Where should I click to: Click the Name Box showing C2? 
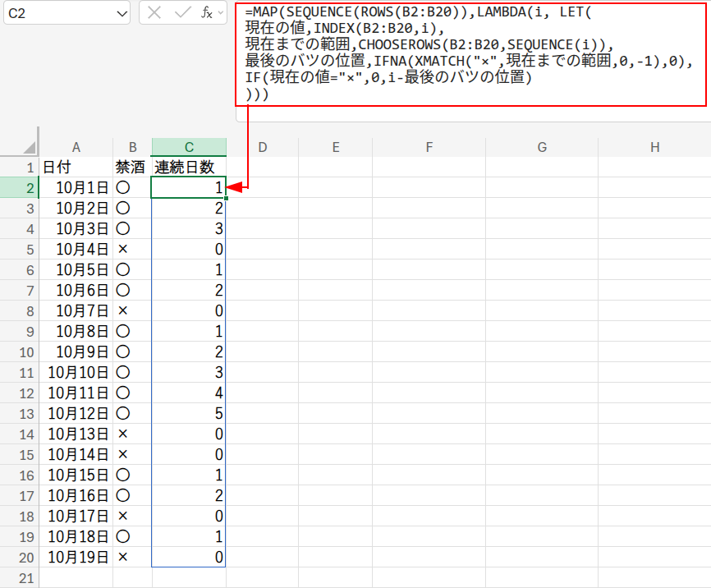[x=57, y=13]
